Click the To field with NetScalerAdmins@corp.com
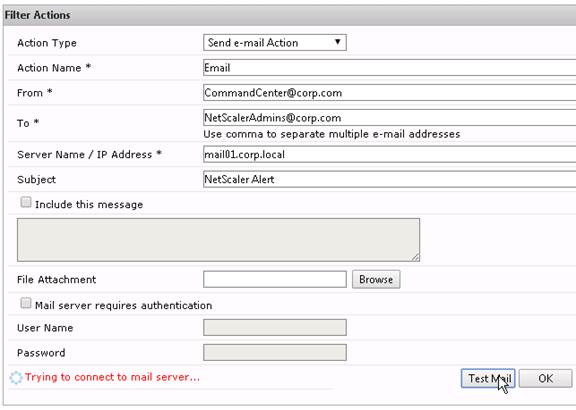Screen dimensions: 576x410 pyautogui.click(x=389, y=118)
